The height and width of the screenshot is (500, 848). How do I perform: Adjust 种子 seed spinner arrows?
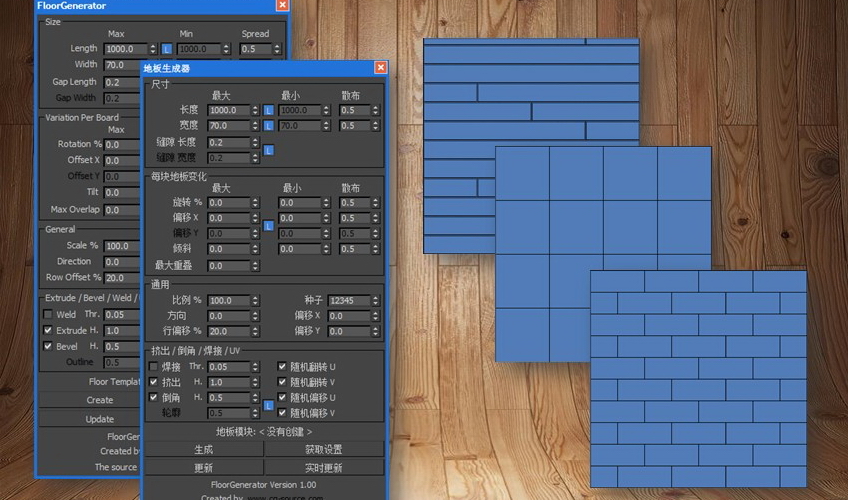(376, 301)
